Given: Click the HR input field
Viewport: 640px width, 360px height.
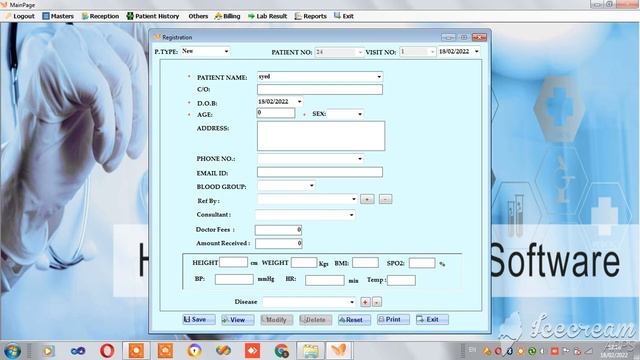Looking at the screenshot, I should (x=325, y=280).
